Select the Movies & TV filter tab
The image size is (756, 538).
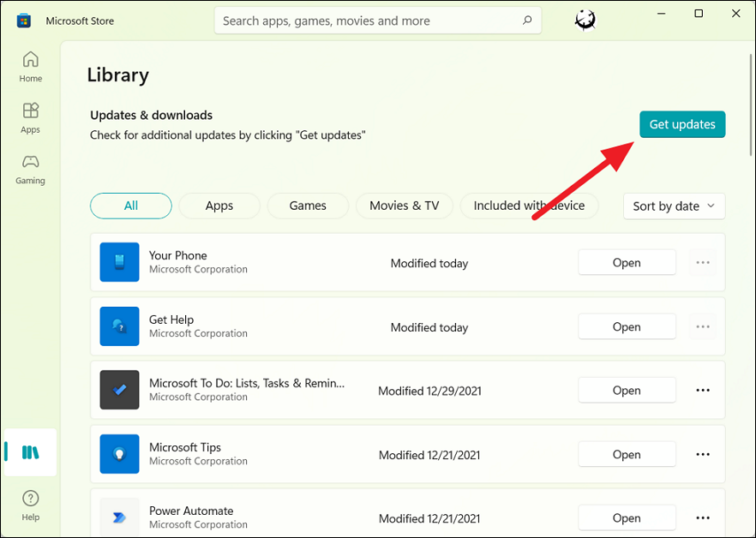click(x=404, y=206)
